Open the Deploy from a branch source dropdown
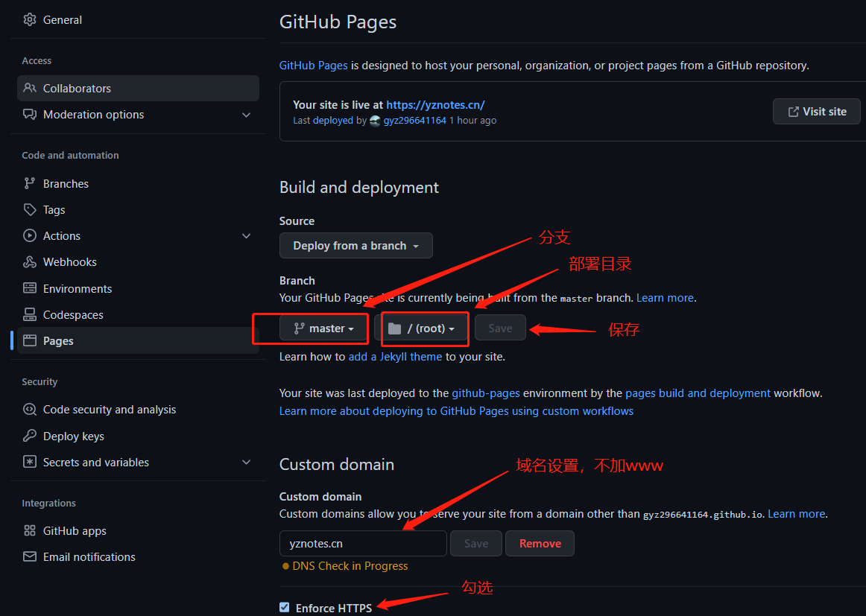The width and height of the screenshot is (866, 616). coord(355,245)
